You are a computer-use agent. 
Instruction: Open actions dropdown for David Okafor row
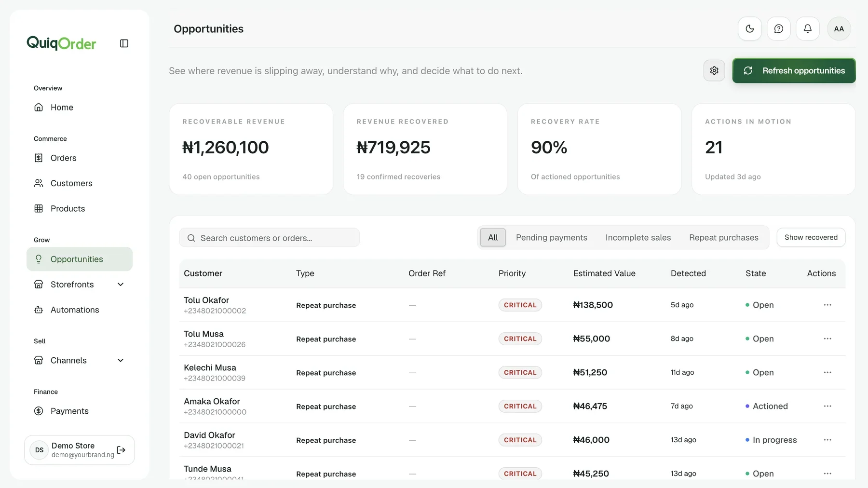pos(827,440)
